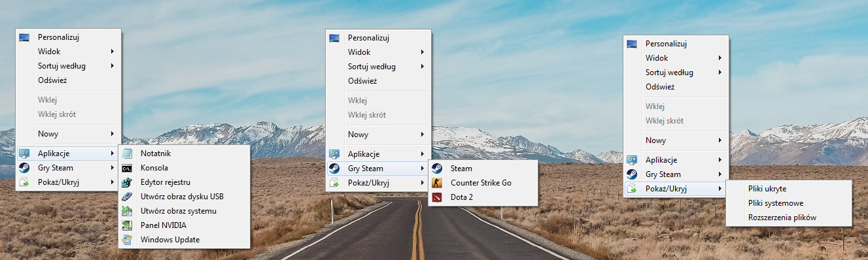
Task: Toggle Pliki systemowe visibility option
Action: [789, 203]
